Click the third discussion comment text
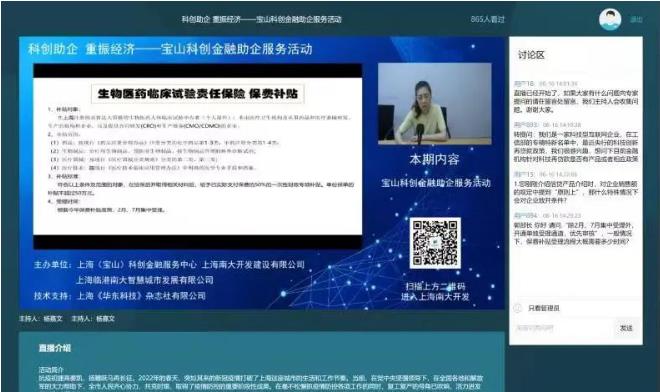 (x=576, y=192)
